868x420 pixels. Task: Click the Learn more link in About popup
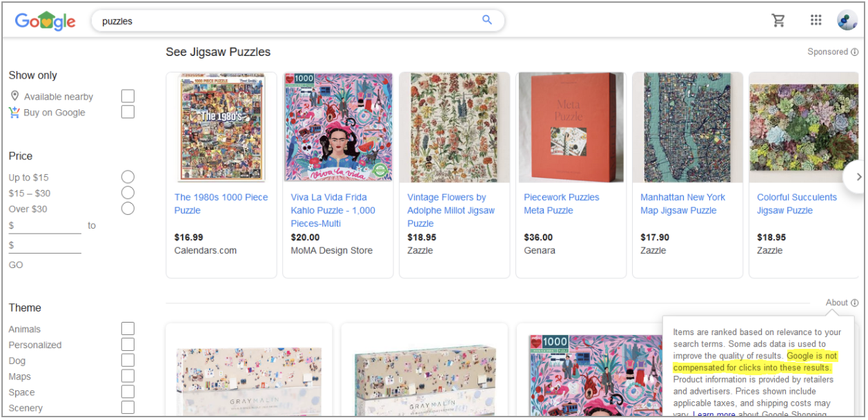coord(714,414)
